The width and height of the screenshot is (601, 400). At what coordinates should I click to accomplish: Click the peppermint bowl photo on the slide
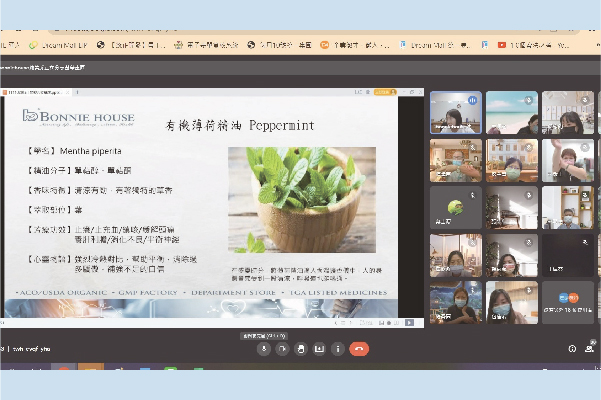tap(302, 200)
